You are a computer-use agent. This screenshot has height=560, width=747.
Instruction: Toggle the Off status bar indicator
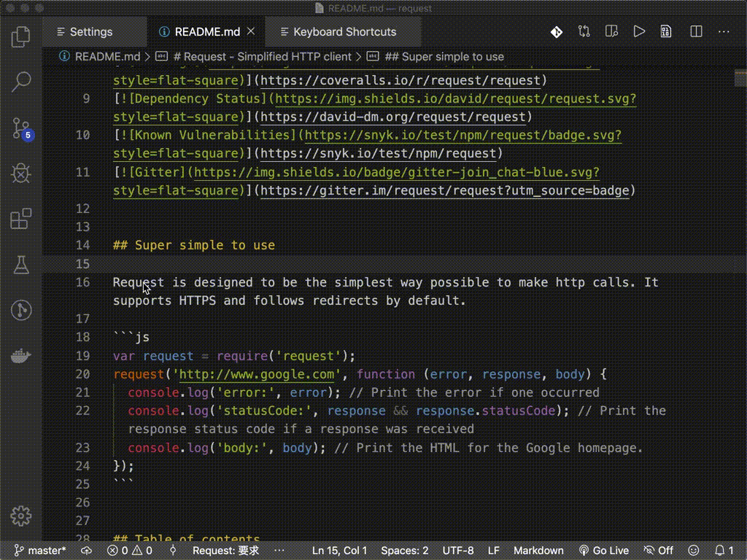point(658,551)
